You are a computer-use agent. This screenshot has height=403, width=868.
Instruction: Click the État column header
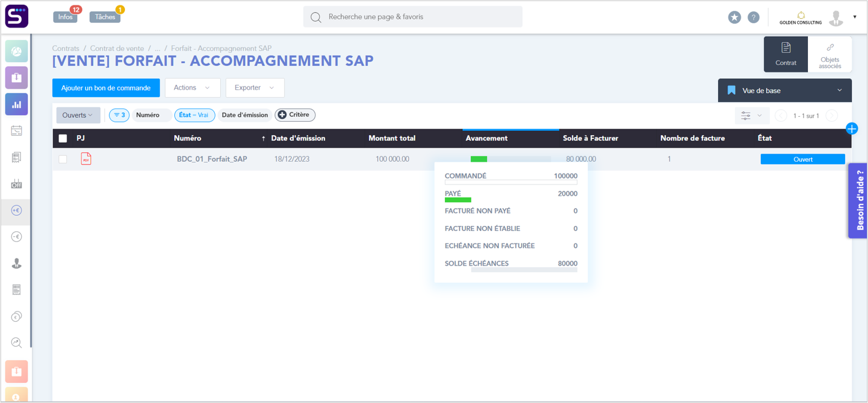[x=765, y=138]
